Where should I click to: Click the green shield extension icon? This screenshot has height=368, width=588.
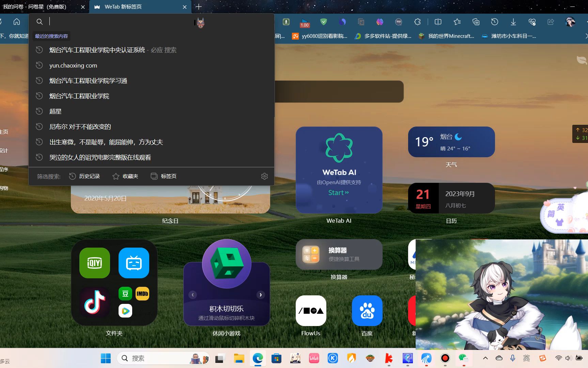point(324,22)
